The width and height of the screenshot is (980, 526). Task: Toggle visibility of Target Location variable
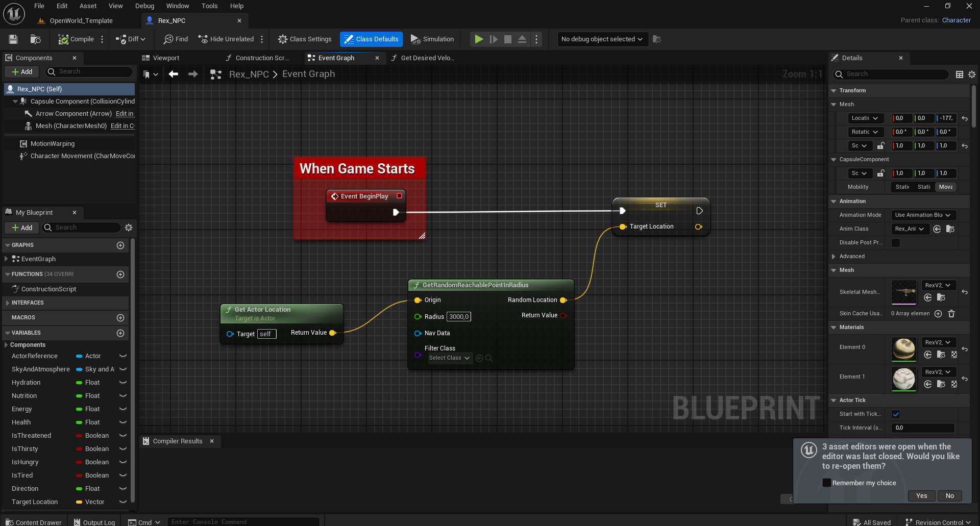point(122,502)
